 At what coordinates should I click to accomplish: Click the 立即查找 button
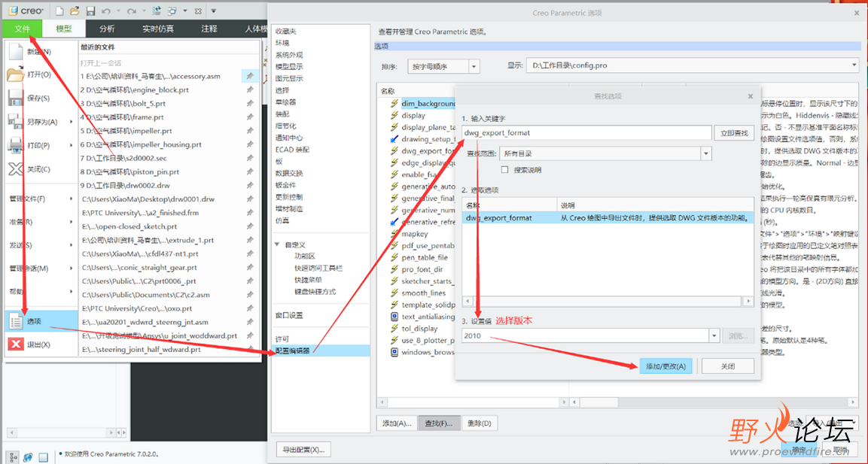(x=734, y=132)
